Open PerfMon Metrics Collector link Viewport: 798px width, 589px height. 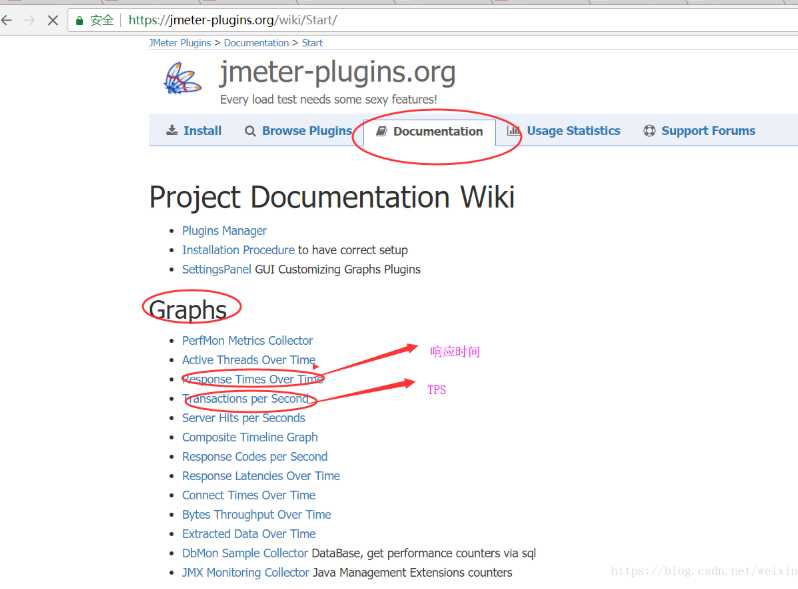tap(247, 341)
